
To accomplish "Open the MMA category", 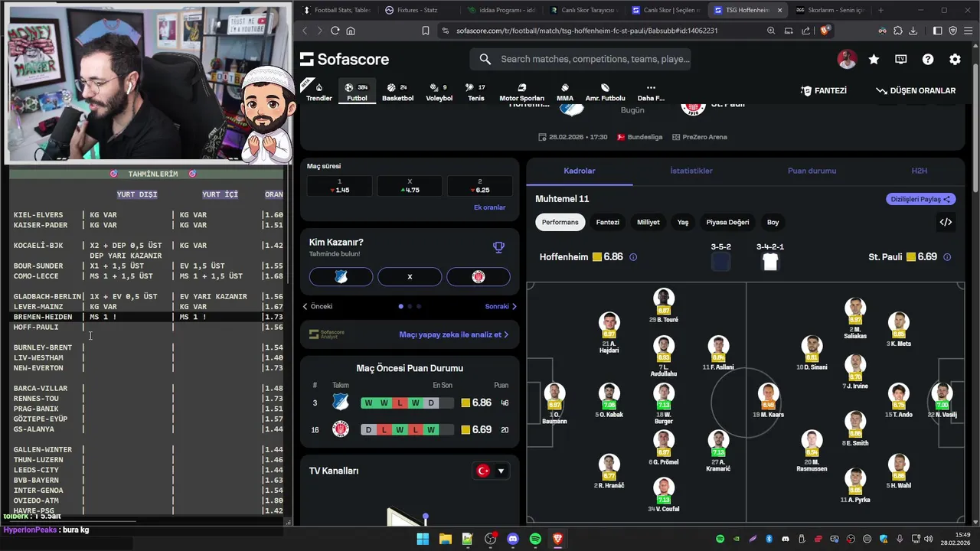I will 565,92.
